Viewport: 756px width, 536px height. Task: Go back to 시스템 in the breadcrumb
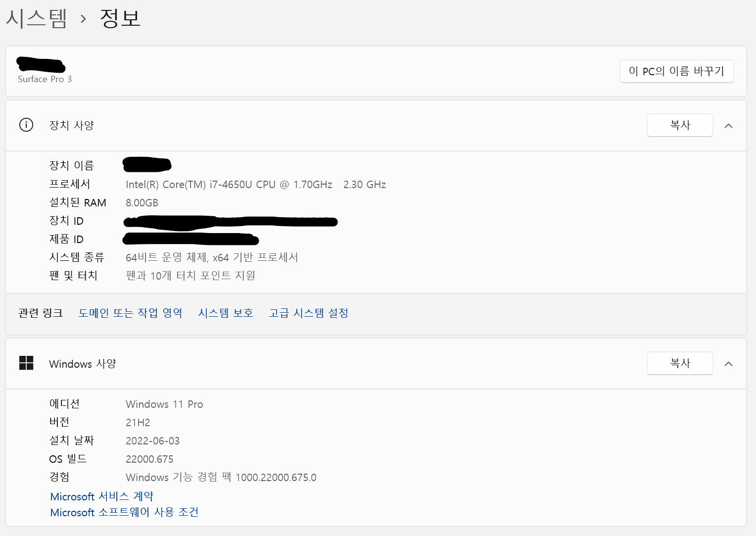pyautogui.click(x=36, y=18)
